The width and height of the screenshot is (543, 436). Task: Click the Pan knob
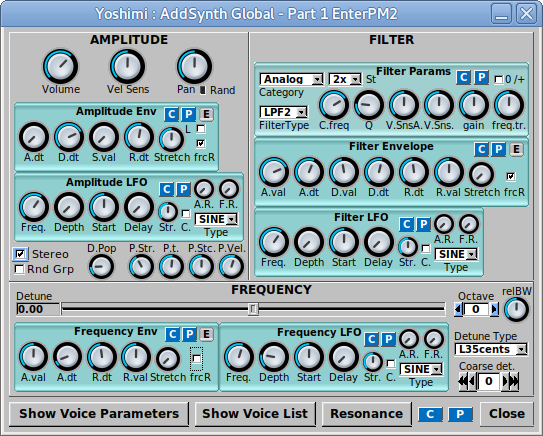[x=194, y=66]
